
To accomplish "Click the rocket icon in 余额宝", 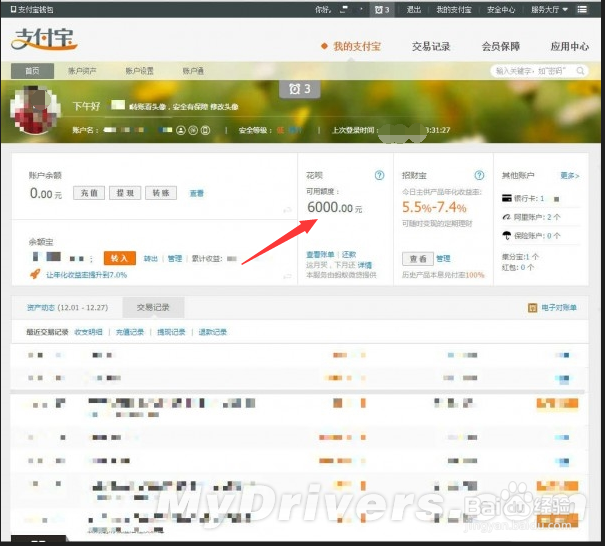I will pyautogui.click(x=35, y=274).
